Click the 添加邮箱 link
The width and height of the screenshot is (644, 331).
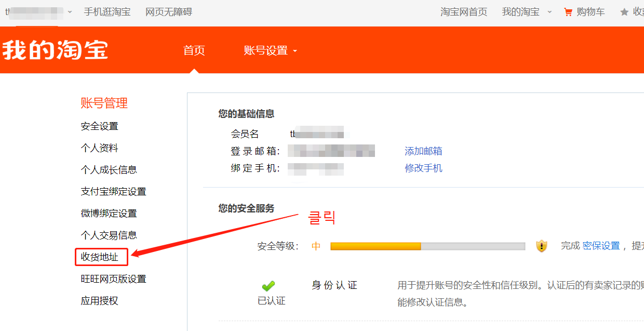[x=424, y=151]
